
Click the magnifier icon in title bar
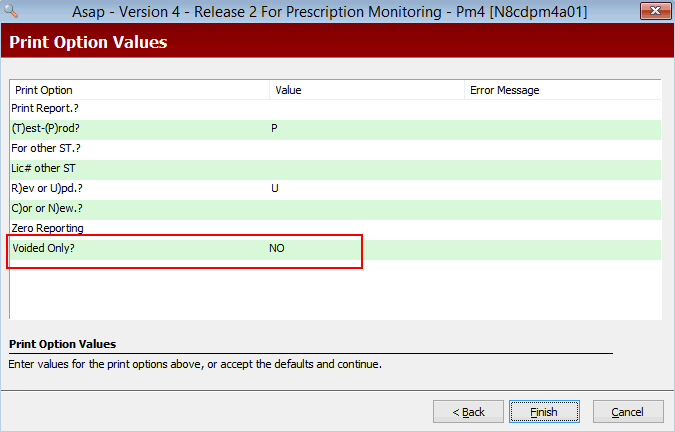click(x=10, y=10)
